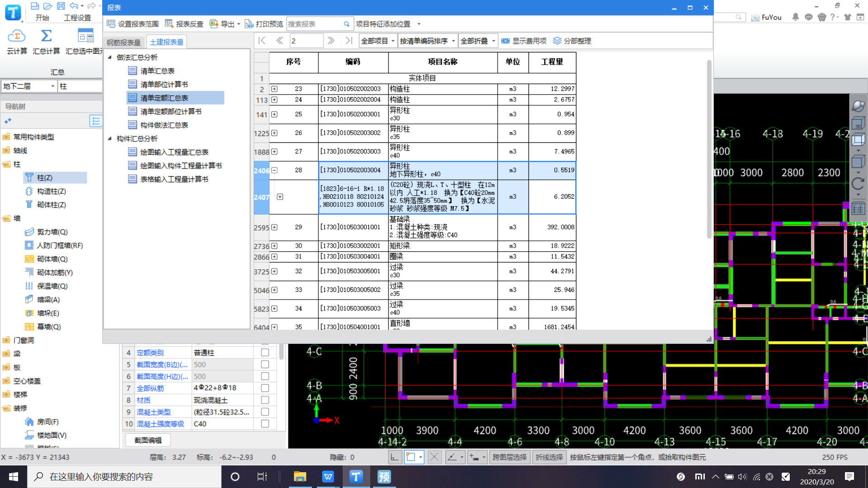Image resolution: width=868 pixels, height=488 pixels.
Task: Select 清单汇总表 report
Action: [x=157, y=71]
